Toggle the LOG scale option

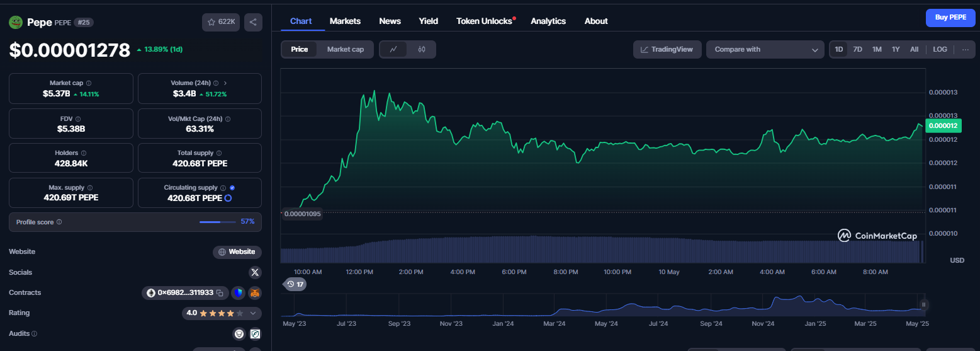940,49
